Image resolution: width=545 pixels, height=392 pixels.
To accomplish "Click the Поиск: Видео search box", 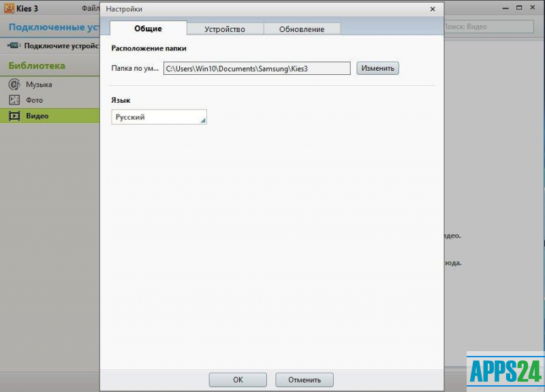I will tap(488, 27).
